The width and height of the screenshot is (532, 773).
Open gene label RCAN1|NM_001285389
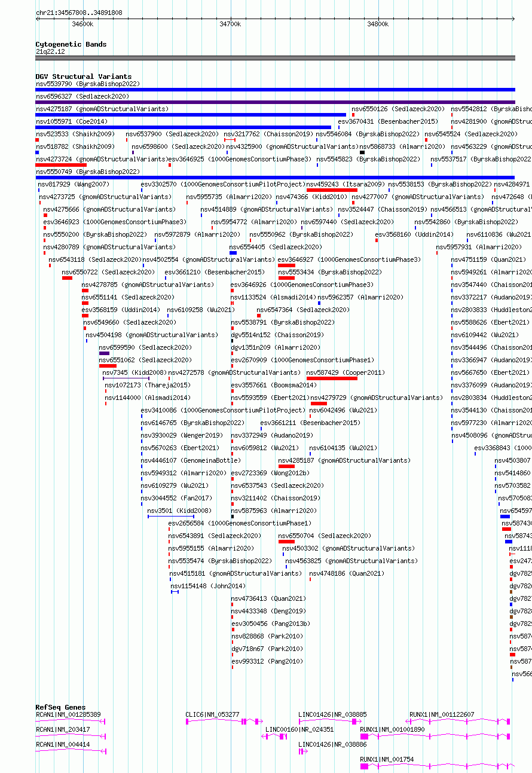point(68,714)
